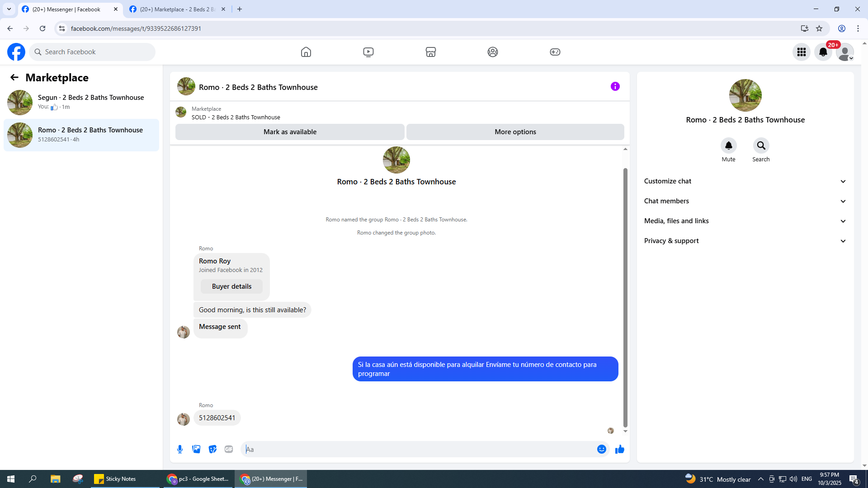Click More options button

(515, 132)
